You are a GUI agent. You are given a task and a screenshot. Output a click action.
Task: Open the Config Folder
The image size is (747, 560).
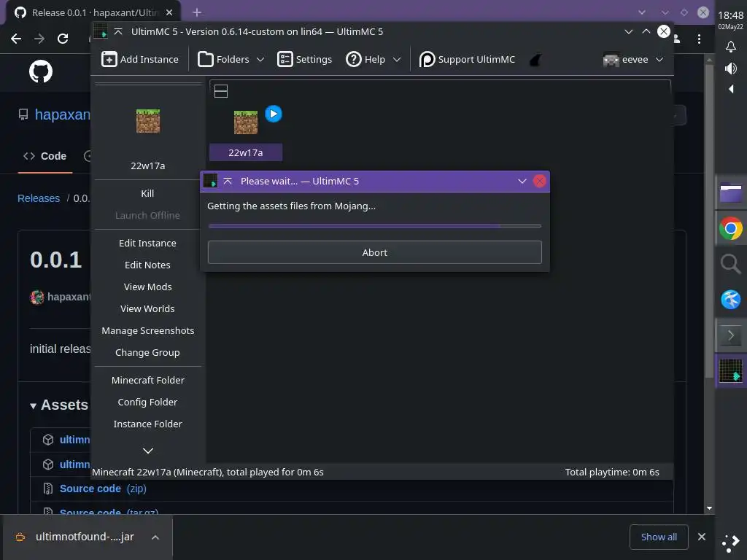[x=147, y=402]
